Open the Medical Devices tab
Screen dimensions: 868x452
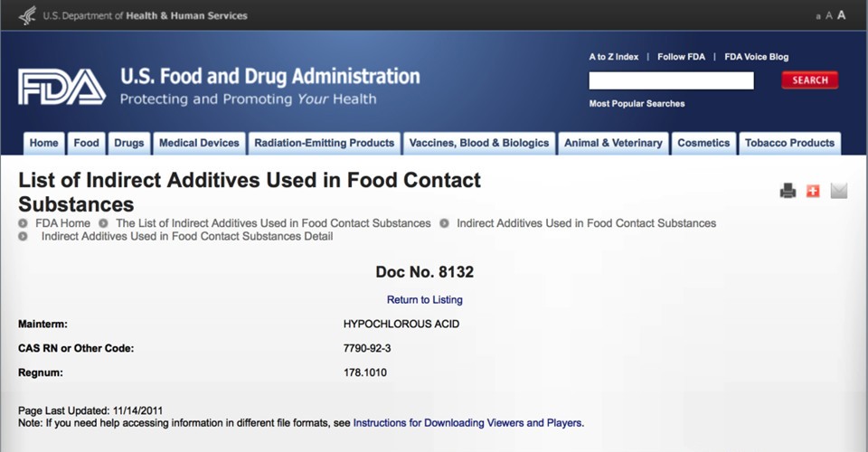[199, 143]
